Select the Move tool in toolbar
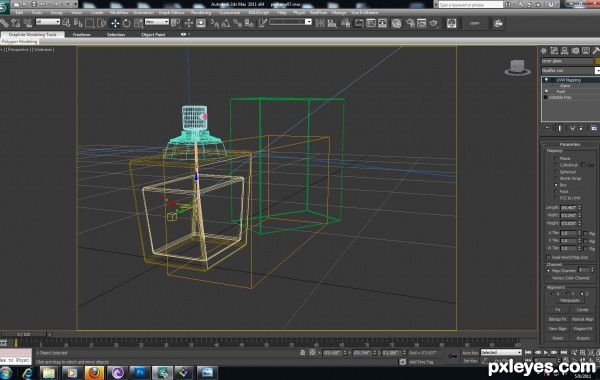 (x=115, y=23)
